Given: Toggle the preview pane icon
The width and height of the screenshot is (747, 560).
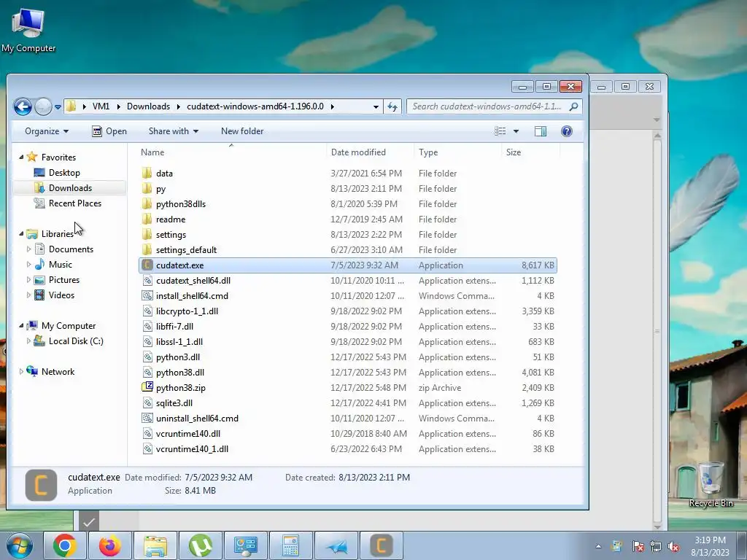Looking at the screenshot, I should point(541,131).
